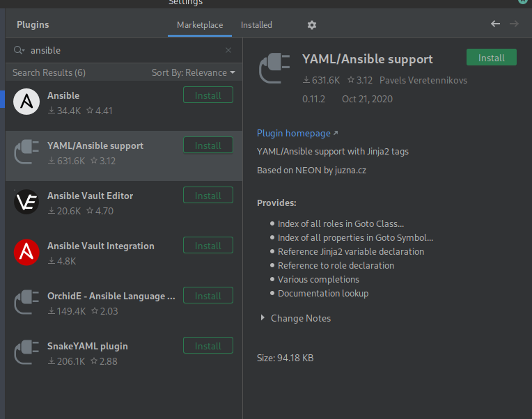Click SnakeYAML plugin plug icon
532x419 pixels.
click(26, 352)
